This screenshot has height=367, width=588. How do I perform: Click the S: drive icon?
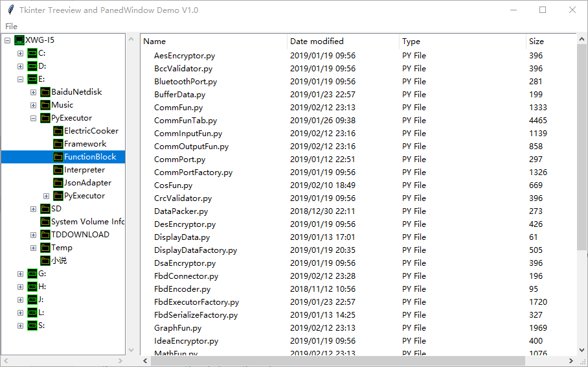click(x=32, y=326)
